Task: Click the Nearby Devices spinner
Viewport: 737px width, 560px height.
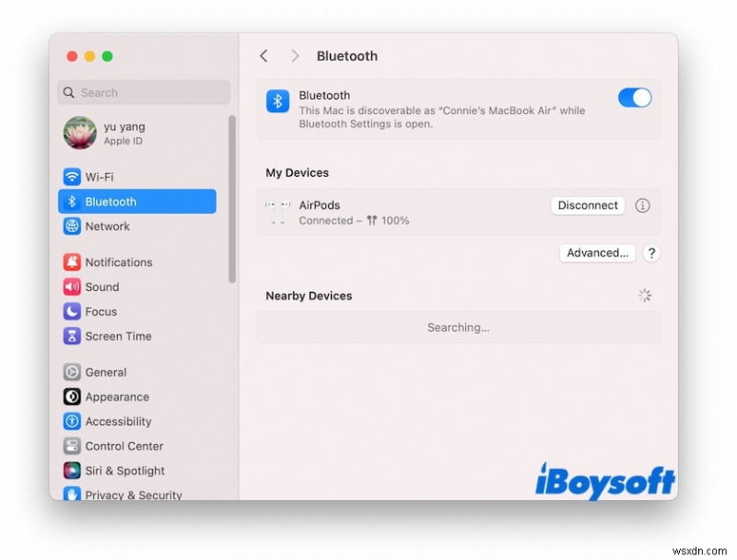Action: (644, 295)
